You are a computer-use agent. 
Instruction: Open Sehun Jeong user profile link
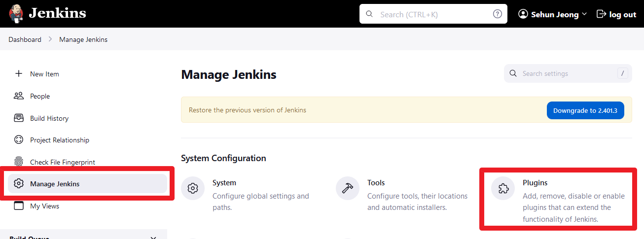pos(555,15)
